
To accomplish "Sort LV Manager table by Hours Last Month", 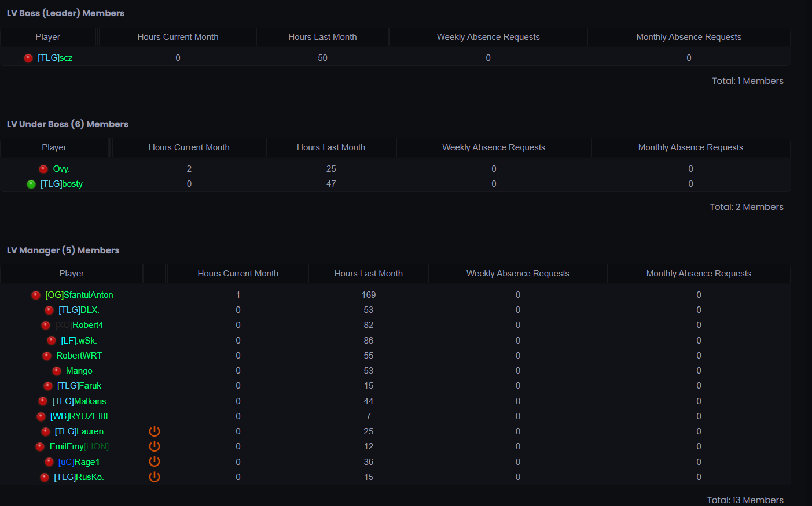I will click(x=369, y=274).
